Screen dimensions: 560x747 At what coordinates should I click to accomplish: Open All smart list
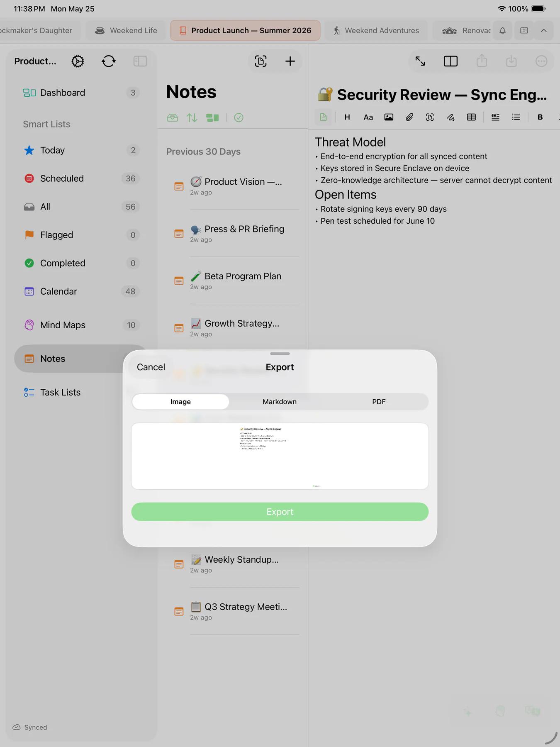click(80, 207)
